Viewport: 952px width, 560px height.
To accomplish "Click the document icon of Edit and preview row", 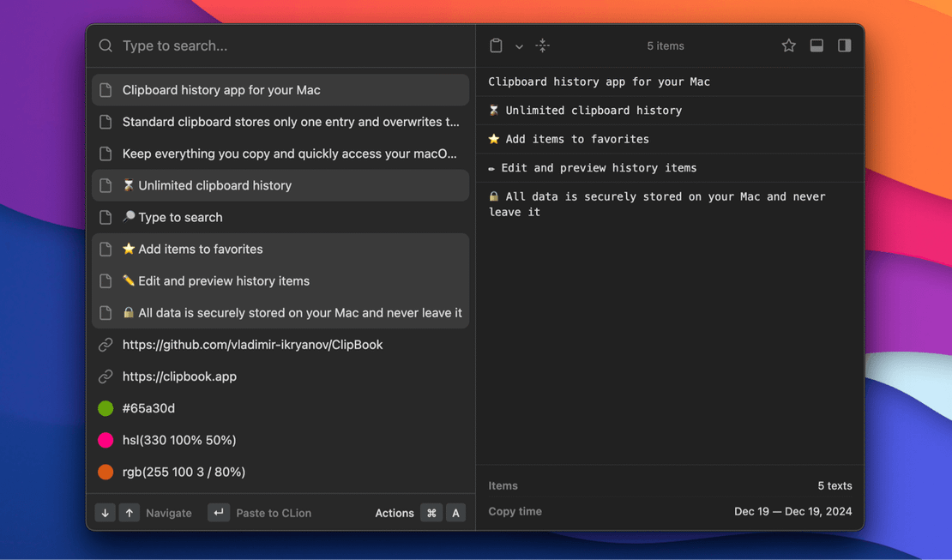I will (x=105, y=280).
